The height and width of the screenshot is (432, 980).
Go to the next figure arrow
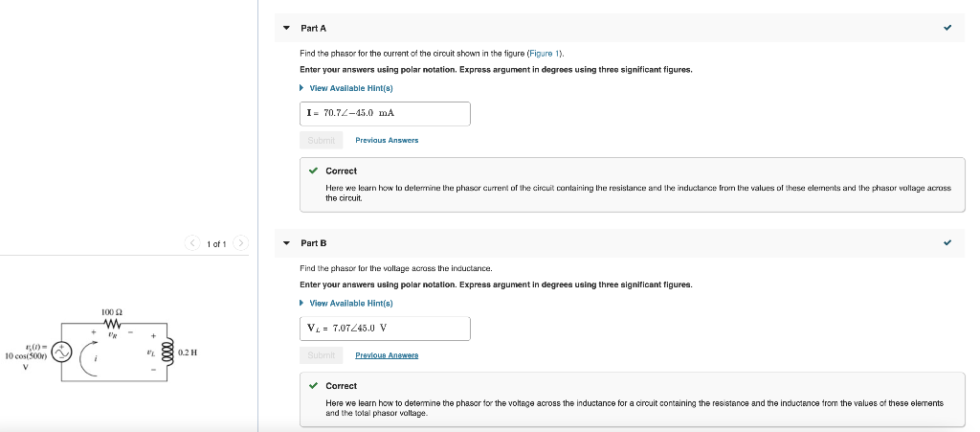tap(240, 244)
